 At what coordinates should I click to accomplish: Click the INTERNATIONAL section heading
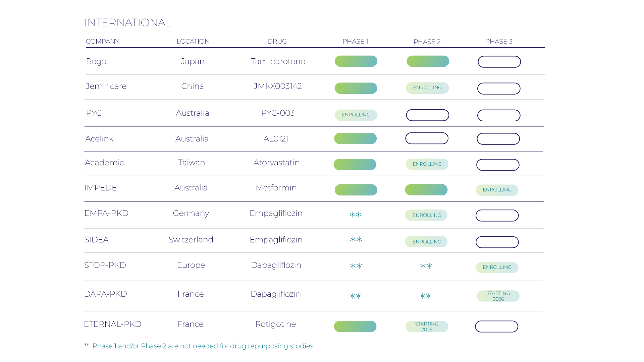128,22
